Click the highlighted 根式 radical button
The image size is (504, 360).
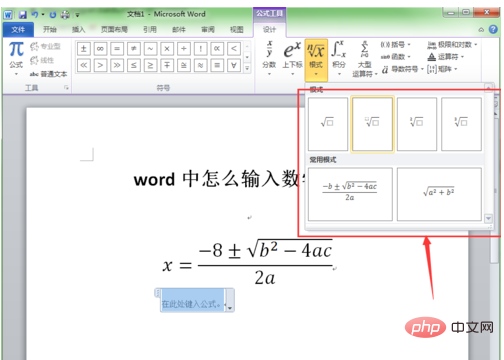coord(316,60)
